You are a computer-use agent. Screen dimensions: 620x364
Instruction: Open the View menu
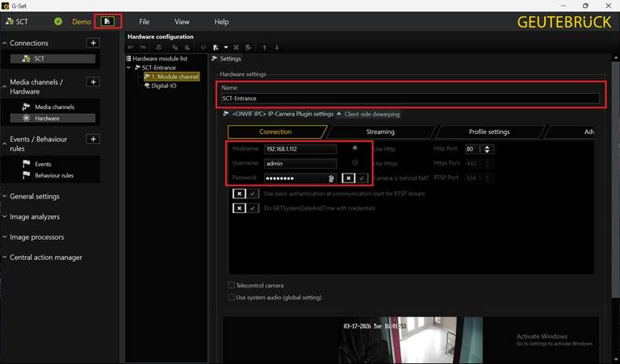coord(182,22)
